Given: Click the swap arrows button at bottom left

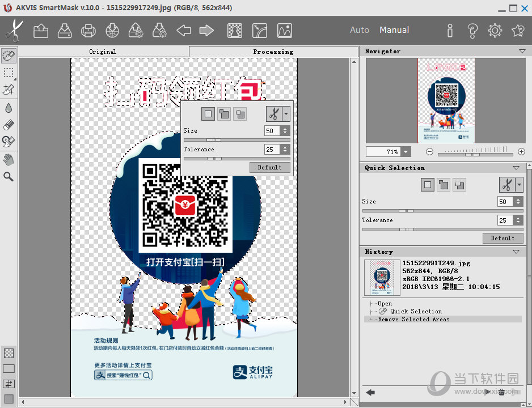Looking at the screenshot, I should tap(9, 384).
